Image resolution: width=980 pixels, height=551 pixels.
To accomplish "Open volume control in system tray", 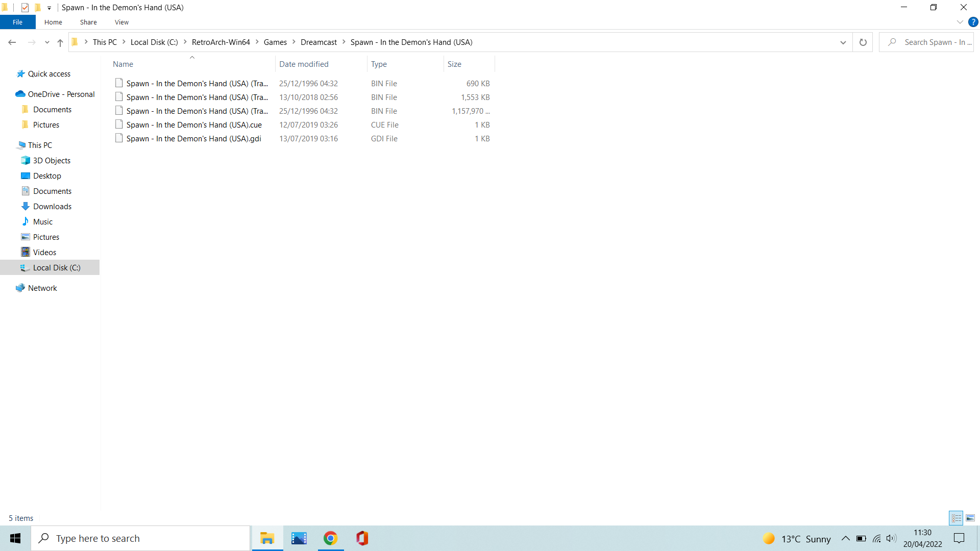I will tap(891, 538).
